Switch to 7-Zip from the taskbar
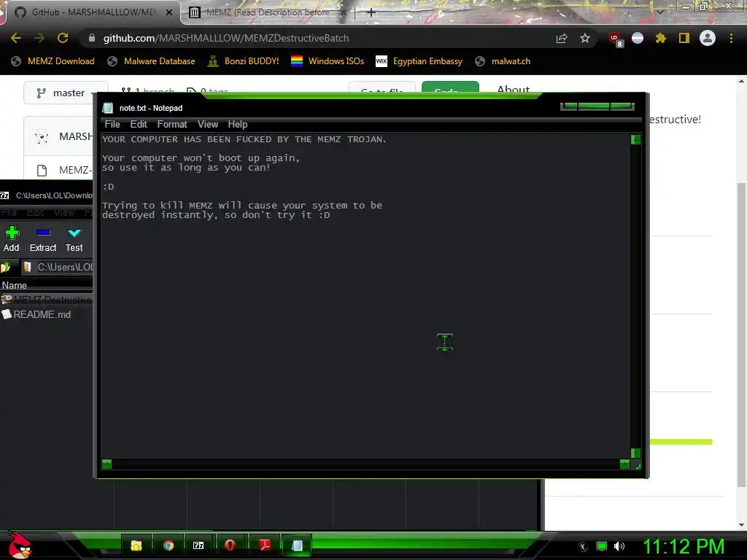The height and width of the screenshot is (560, 747). point(198,545)
